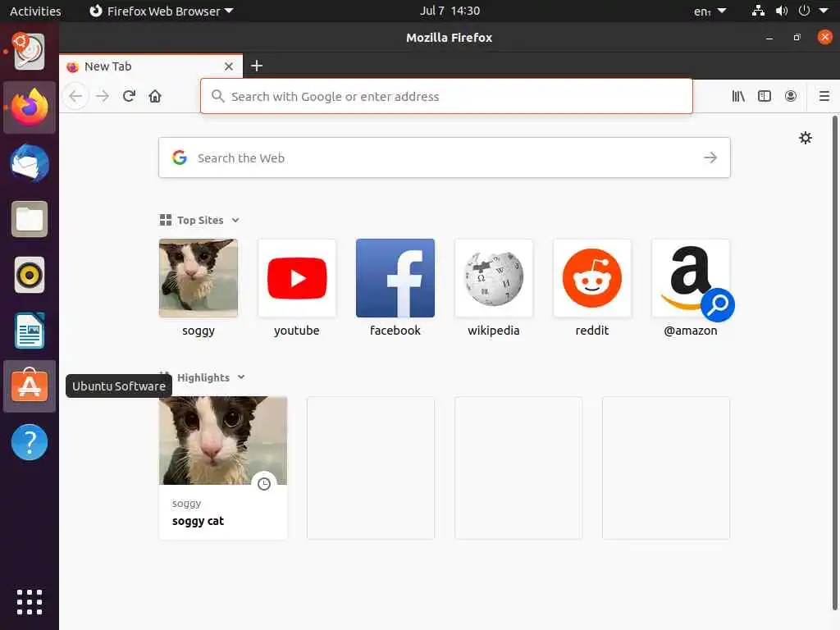Select the New Tab tab

(x=151, y=66)
